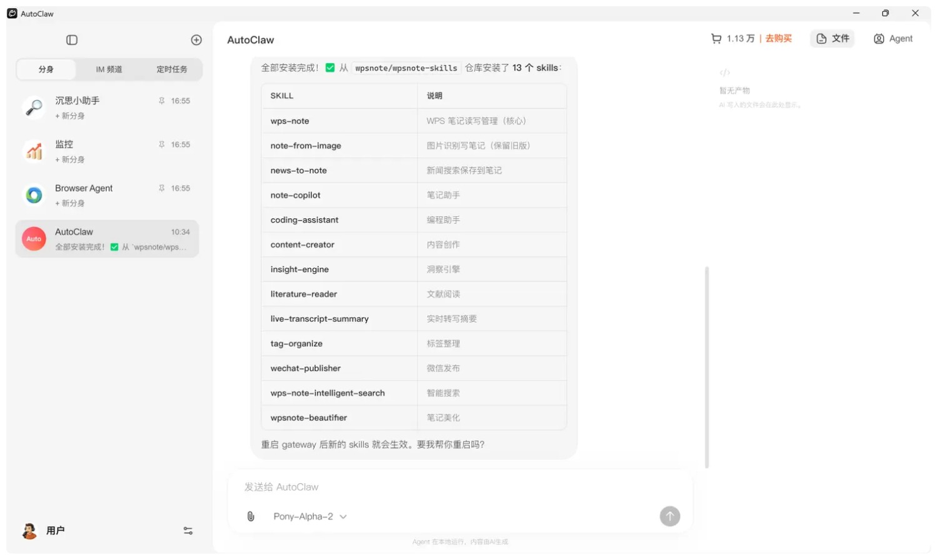
Task: Click the plus icon to add new chat
Action: click(196, 40)
